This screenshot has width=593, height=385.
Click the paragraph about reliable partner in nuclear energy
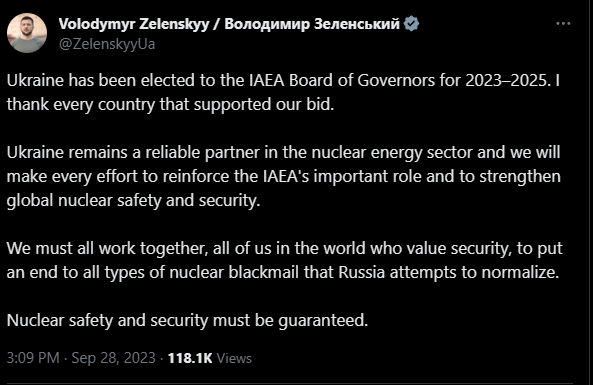pyautogui.click(x=284, y=176)
